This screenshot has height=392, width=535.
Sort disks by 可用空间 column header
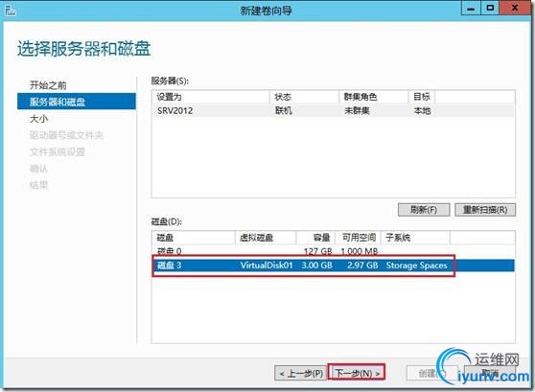tap(359, 238)
